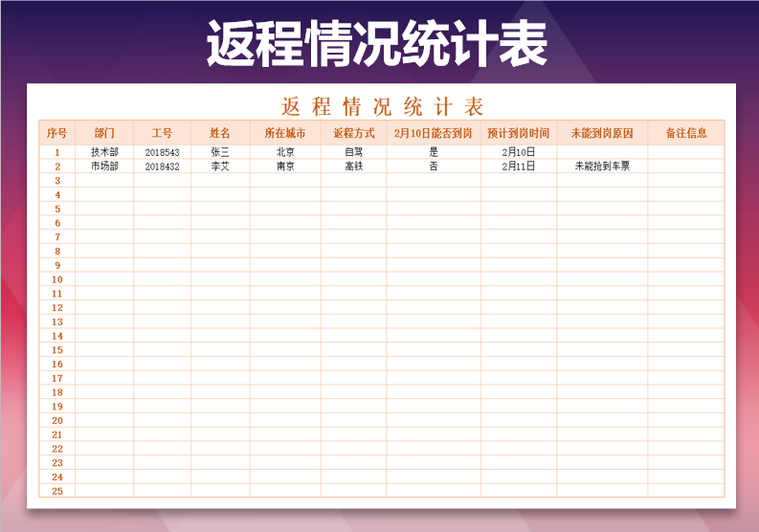Select the 备注信息 column header
Image resolution: width=759 pixels, height=532 pixels.
coord(685,133)
